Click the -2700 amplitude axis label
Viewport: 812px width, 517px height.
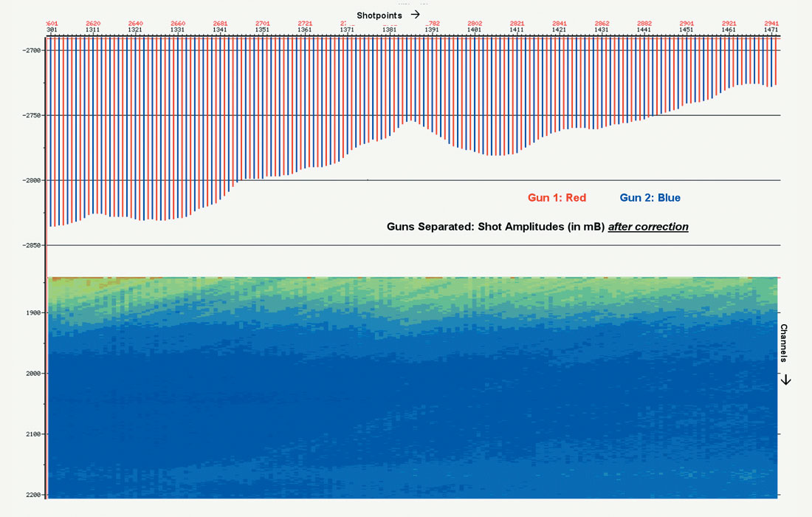(x=32, y=50)
